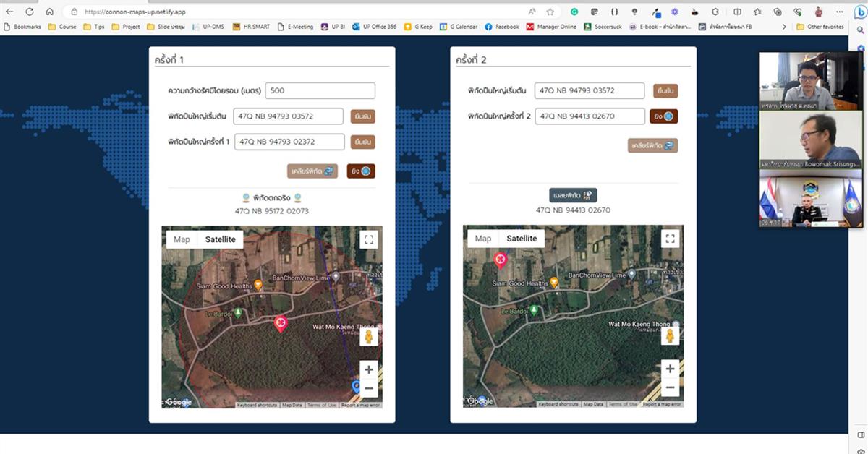Open the Read aloud icon in address bar
Screen dimensions: 868x454
click(x=532, y=12)
